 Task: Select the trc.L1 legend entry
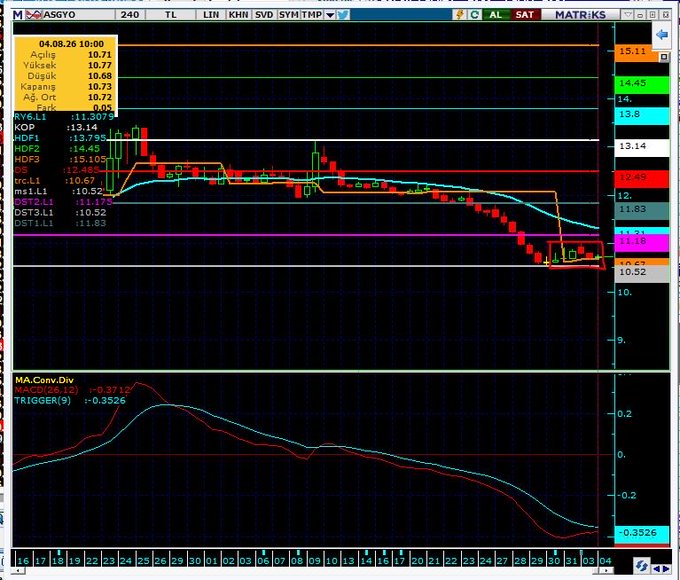(x=54, y=181)
